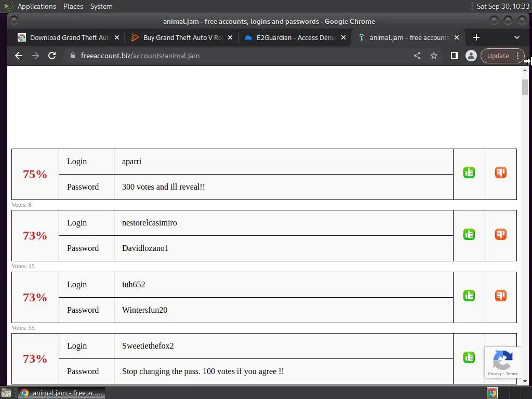Close the animal.jam tab
Image resolution: width=532 pixels, height=399 pixels.
pyautogui.click(x=457, y=37)
